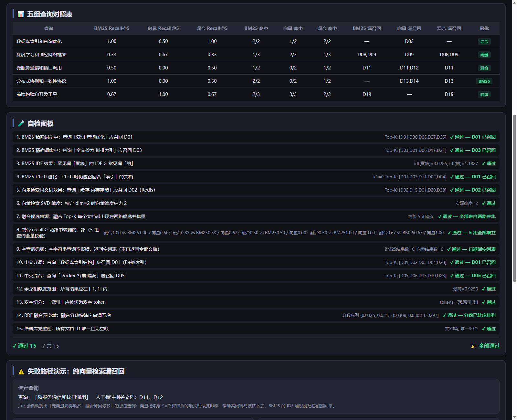The image size is (517, 420).
Task: Click the 向量 badge in 前端构建和开发工具 row
Action: [484, 94]
